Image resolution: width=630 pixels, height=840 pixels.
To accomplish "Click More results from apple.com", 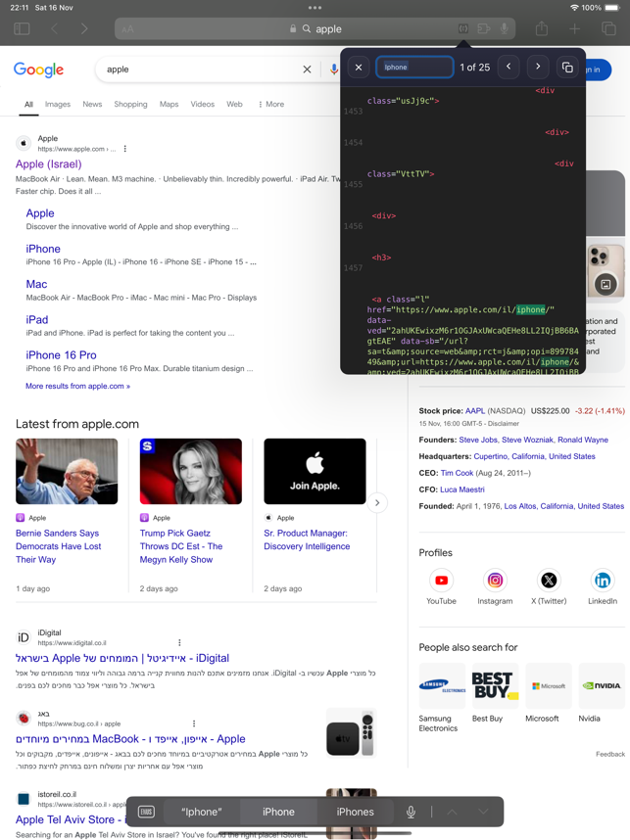I will coord(77,386).
